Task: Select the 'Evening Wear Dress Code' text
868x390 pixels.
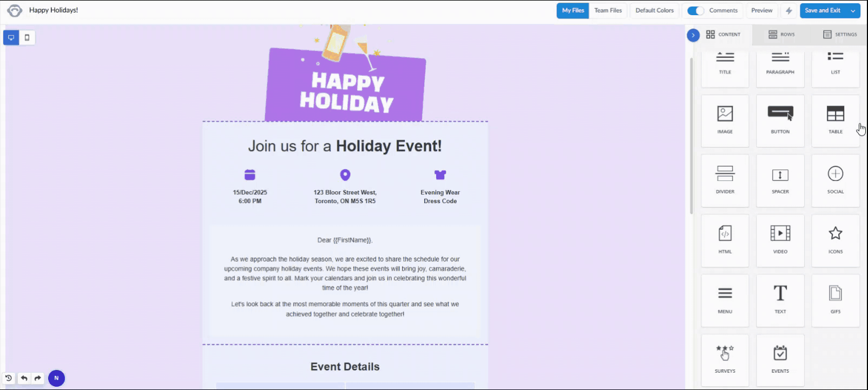Action: coord(440,197)
